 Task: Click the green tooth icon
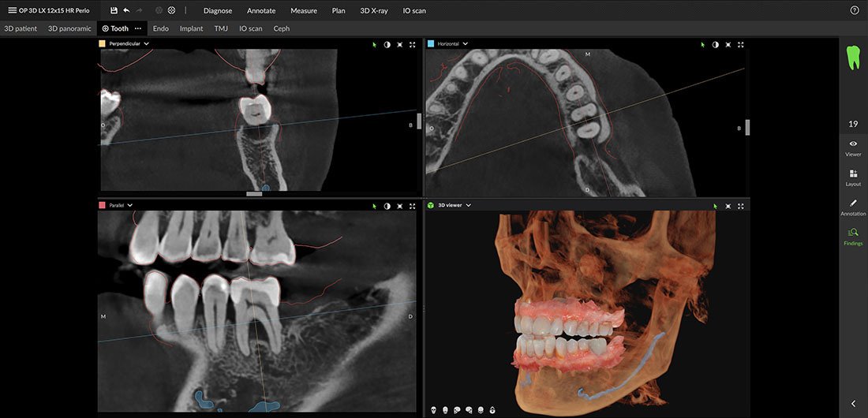(853, 58)
